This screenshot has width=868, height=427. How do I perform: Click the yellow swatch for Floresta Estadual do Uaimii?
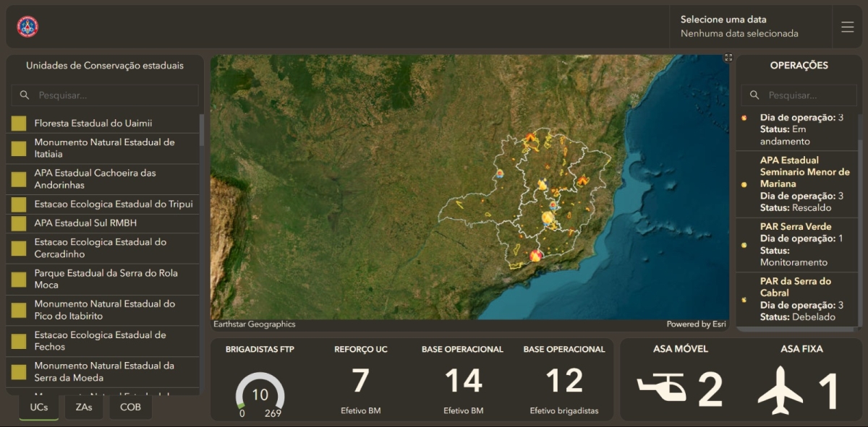click(x=19, y=124)
